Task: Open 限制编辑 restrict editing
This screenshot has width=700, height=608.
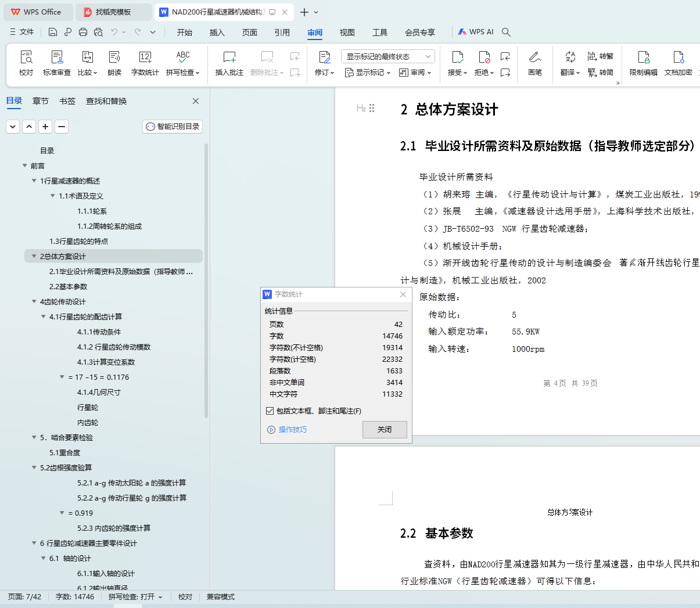Action: (644, 63)
